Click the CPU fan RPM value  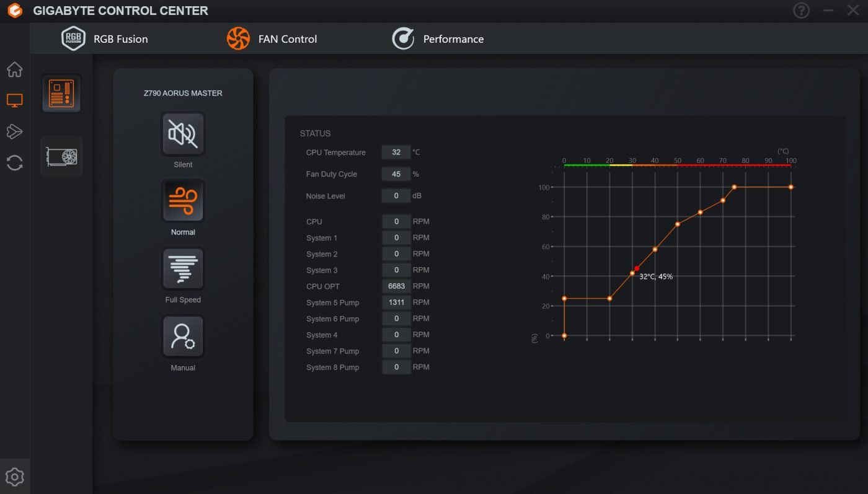396,221
